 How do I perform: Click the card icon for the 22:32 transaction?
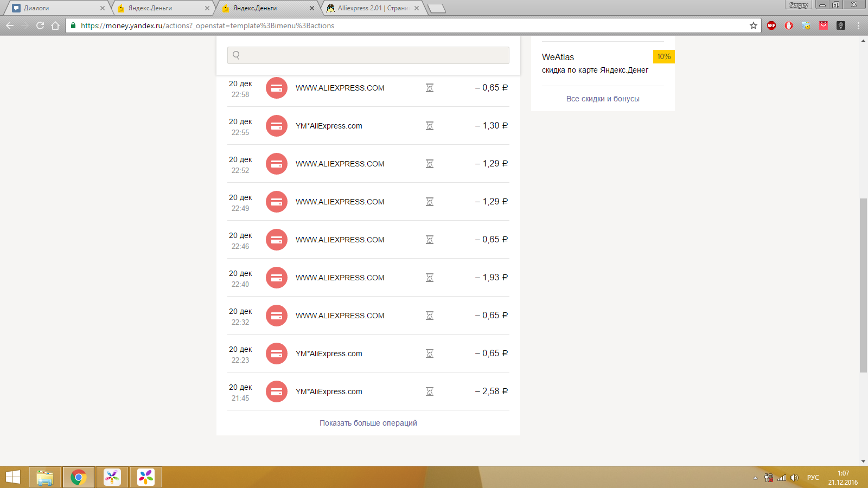pyautogui.click(x=277, y=316)
